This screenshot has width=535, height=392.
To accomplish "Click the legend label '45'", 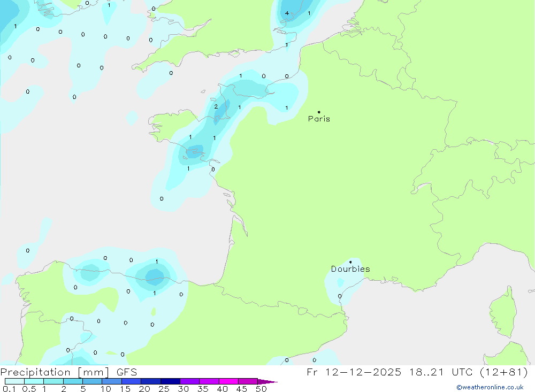I will tap(242, 389).
